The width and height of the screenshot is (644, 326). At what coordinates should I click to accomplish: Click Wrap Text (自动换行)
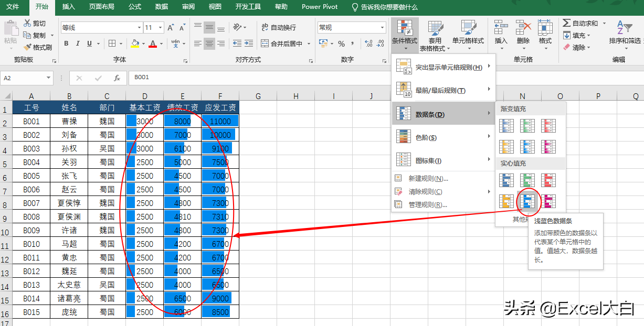tap(279, 27)
